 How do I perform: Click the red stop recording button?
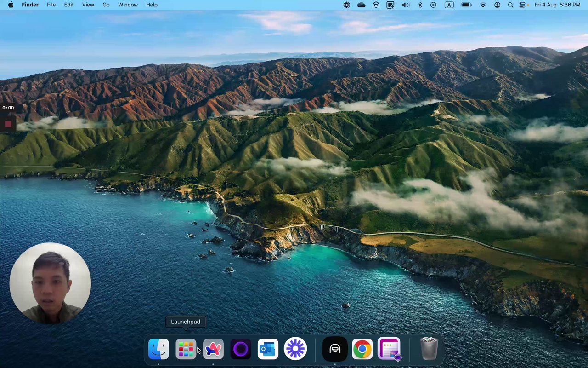tap(8, 124)
